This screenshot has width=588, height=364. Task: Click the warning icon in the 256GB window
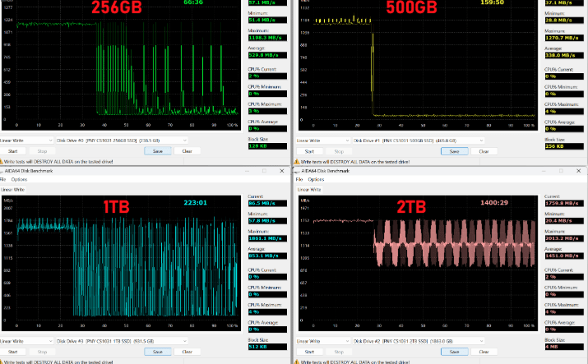coord(4,162)
